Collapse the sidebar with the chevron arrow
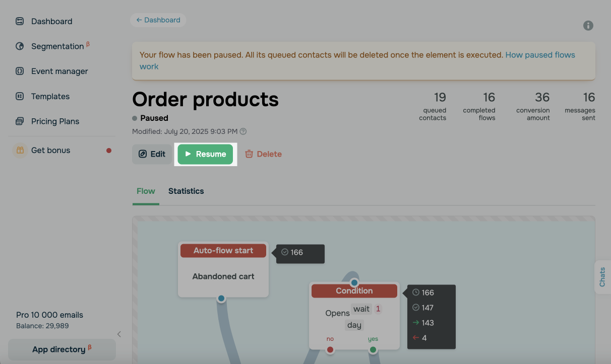This screenshot has height=364, width=611. (x=119, y=334)
